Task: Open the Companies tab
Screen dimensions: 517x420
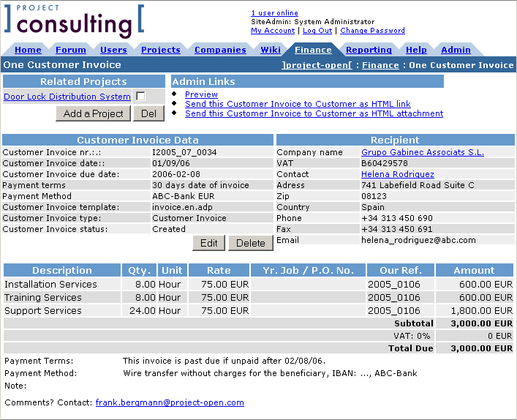Action: click(x=220, y=50)
